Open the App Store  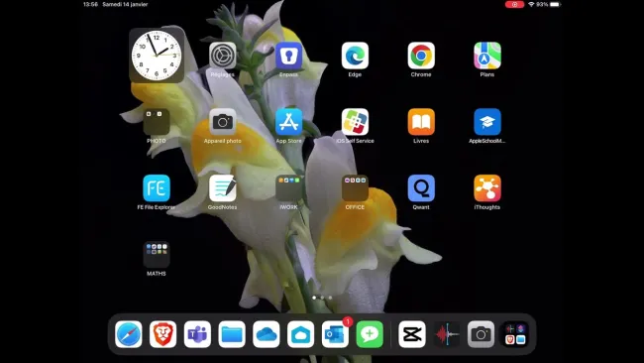[x=288, y=122]
